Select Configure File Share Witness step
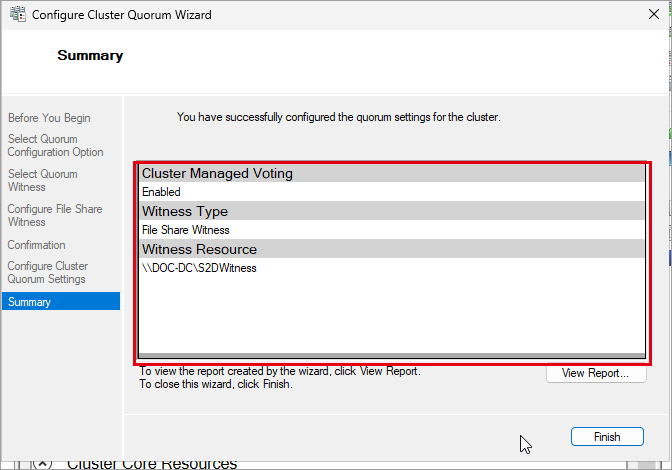This screenshot has height=470, width=672. tap(55, 216)
